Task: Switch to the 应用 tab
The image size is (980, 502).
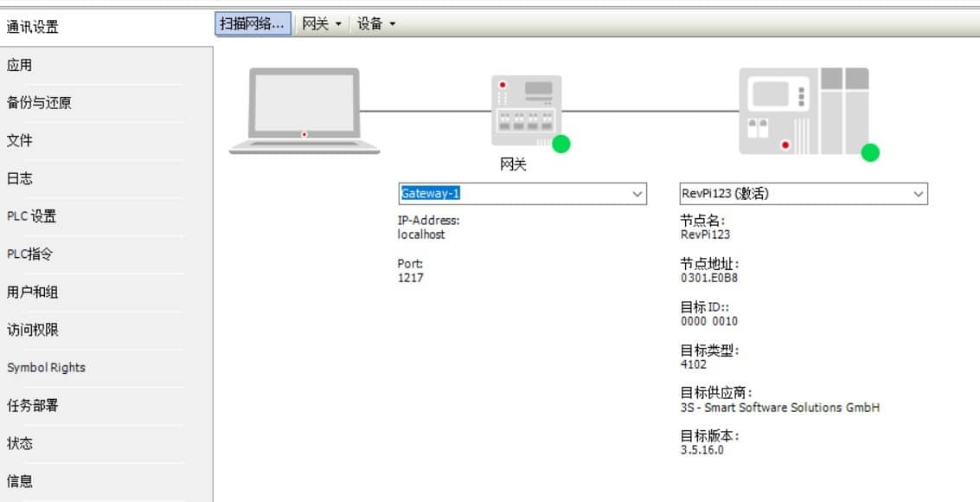Action: coord(20,65)
